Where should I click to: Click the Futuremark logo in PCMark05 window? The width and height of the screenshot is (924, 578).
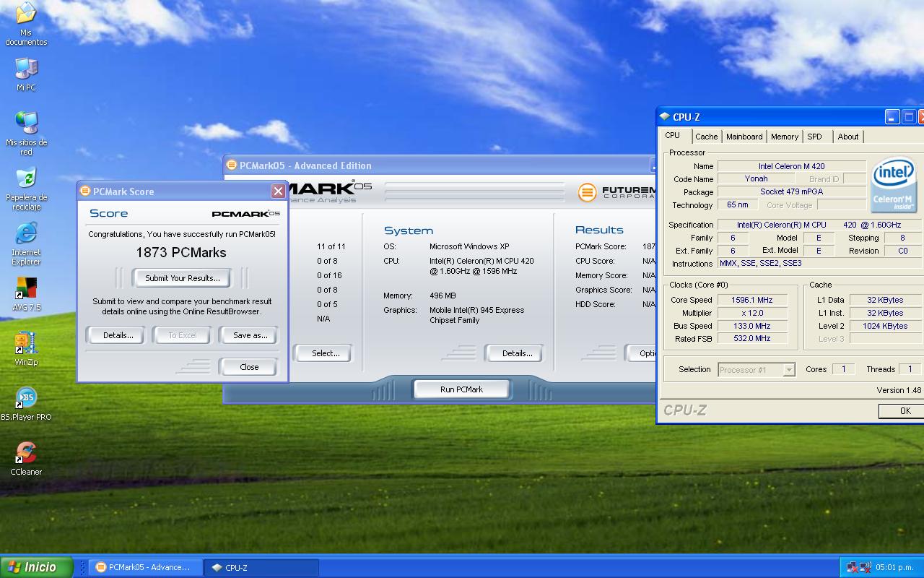(x=616, y=191)
